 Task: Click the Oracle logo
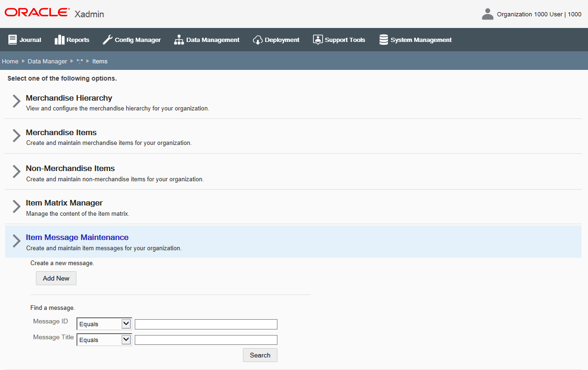[37, 13]
